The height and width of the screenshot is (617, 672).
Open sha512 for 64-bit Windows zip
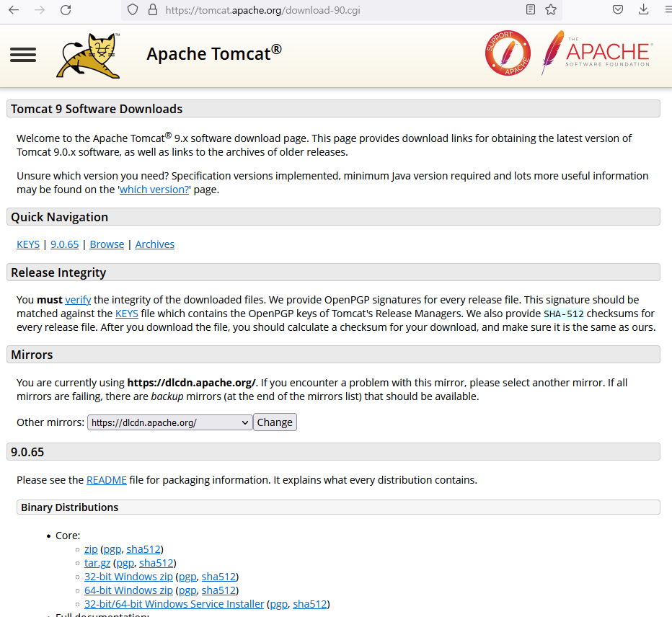[x=219, y=590]
